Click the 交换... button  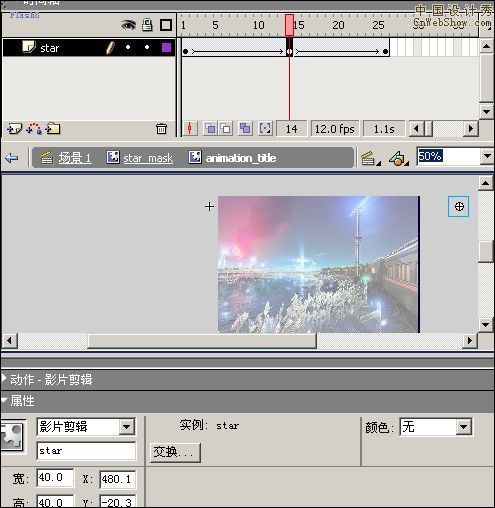click(175, 452)
